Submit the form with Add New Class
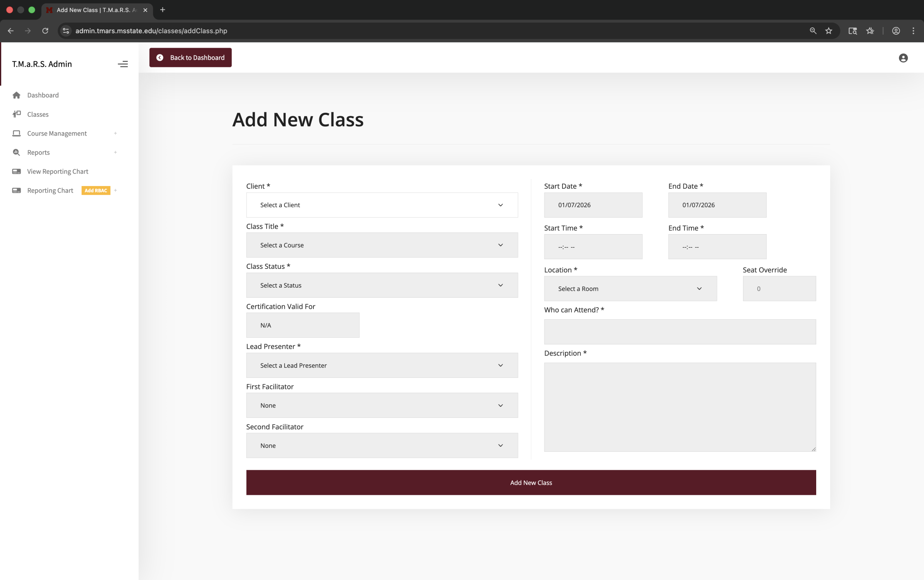Viewport: 924px width, 580px height. [531, 482]
